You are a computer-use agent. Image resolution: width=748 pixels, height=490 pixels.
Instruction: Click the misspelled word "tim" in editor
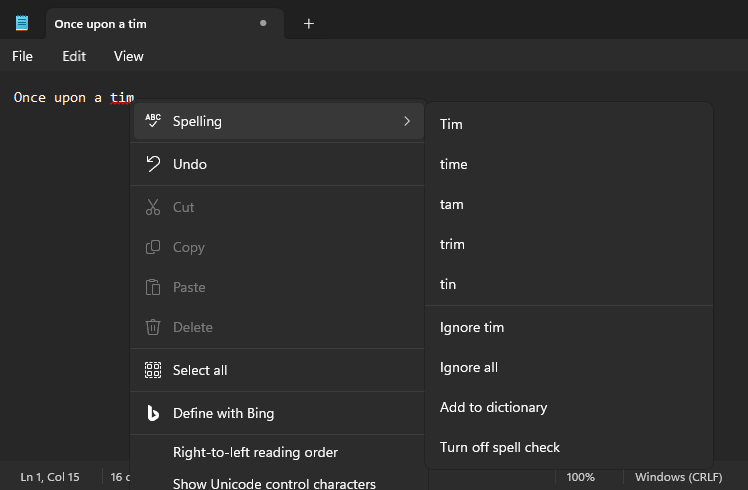click(122, 97)
